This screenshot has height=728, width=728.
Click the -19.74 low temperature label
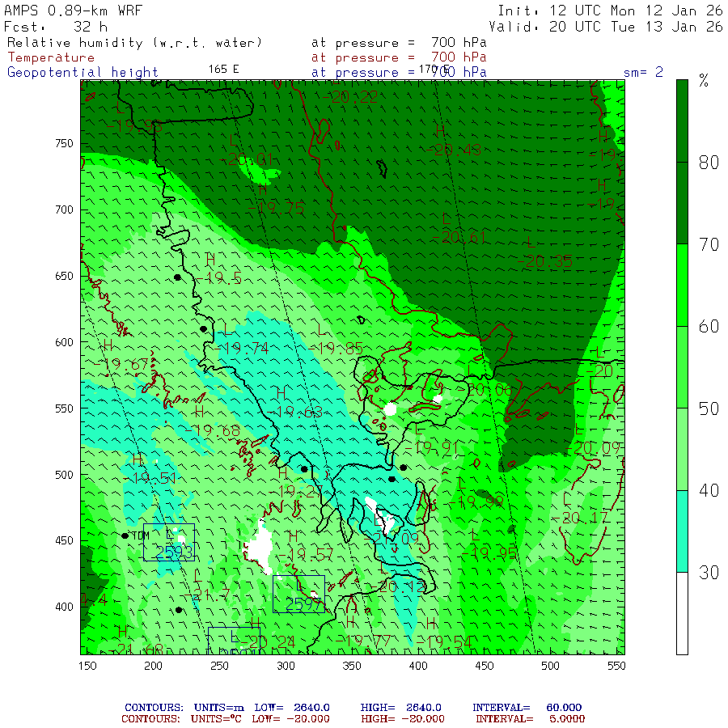click(x=243, y=348)
